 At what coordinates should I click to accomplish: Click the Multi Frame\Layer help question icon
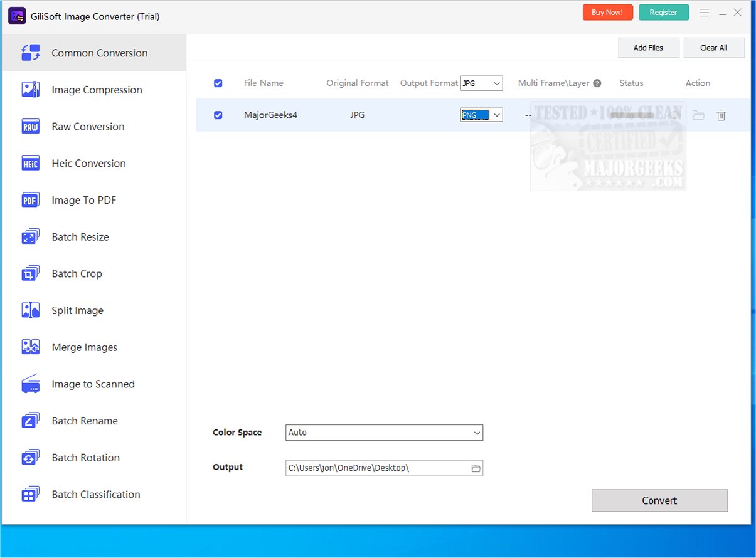pyautogui.click(x=597, y=83)
